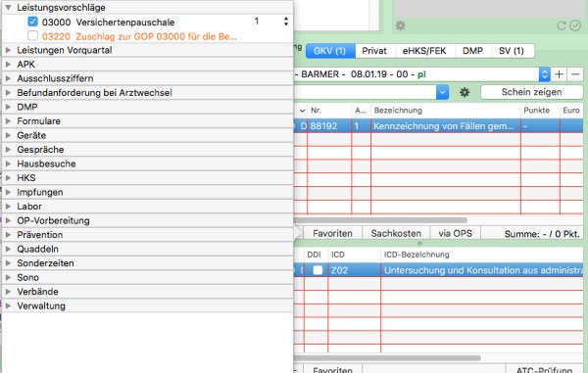
Task: Expand the OP-Vorbereitung group
Action: [x=8, y=220]
